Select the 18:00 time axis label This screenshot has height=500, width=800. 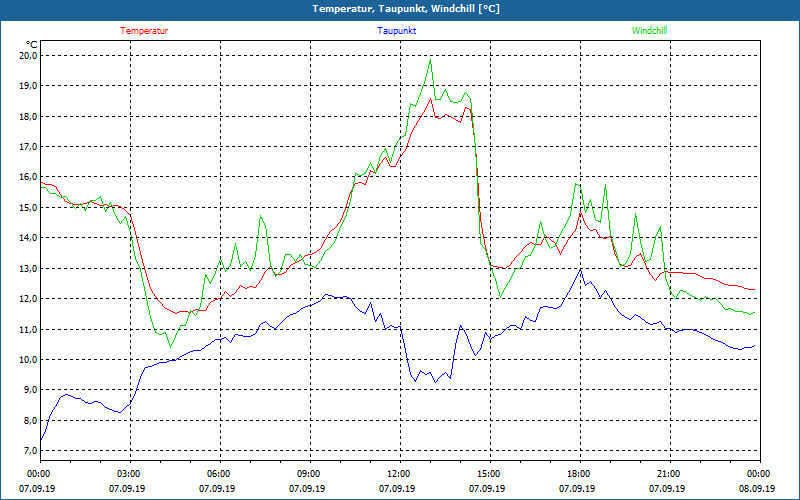tap(578, 474)
